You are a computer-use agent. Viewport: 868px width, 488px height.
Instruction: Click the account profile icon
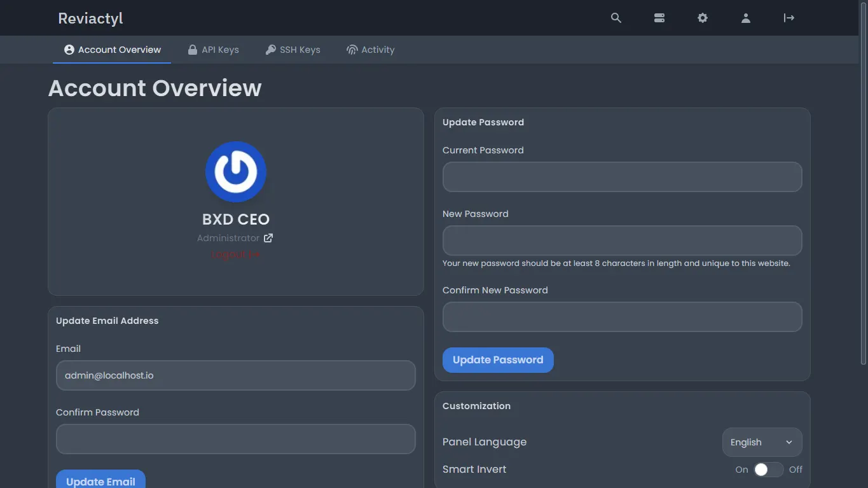click(745, 18)
